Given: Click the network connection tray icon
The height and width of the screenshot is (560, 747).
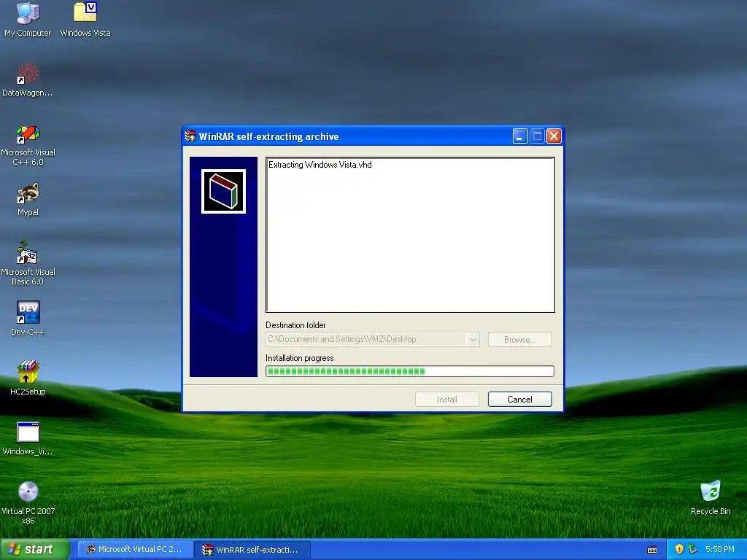Looking at the screenshot, I should pyautogui.click(x=692, y=549).
